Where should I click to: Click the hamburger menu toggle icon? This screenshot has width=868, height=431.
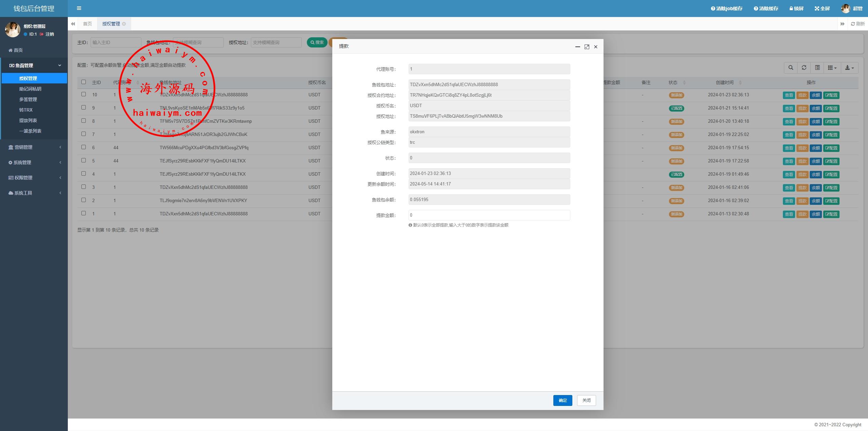tap(79, 8)
